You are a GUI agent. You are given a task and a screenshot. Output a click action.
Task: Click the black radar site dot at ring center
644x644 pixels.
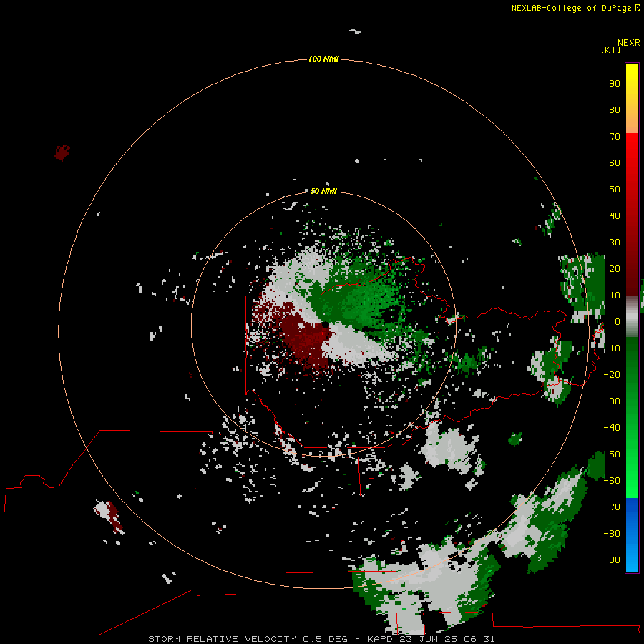click(x=325, y=324)
